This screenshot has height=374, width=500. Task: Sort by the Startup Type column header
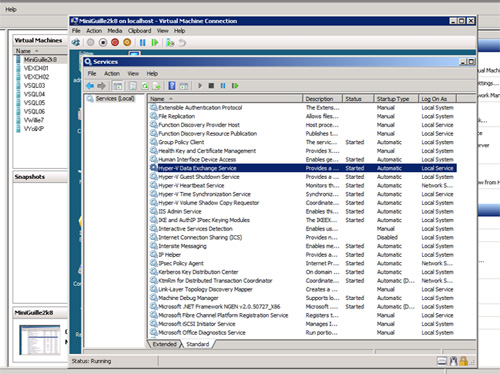click(396, 99)
